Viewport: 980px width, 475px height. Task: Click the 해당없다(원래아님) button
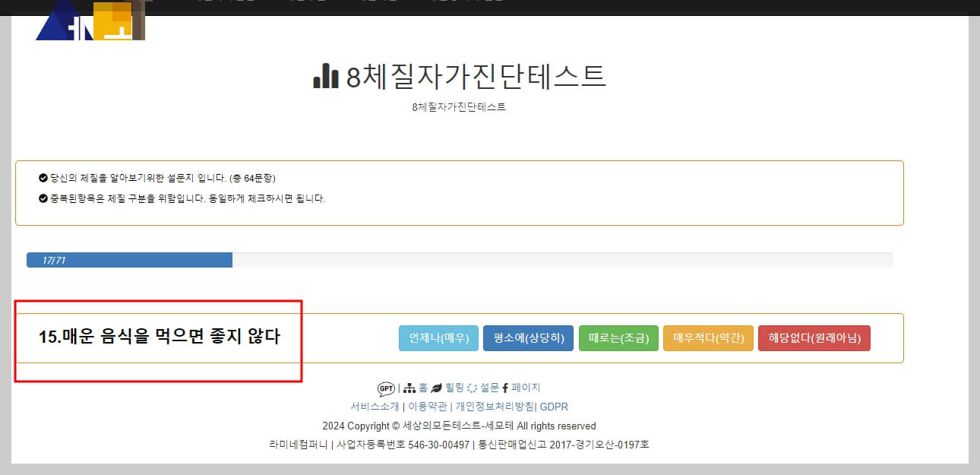(814, 338)
